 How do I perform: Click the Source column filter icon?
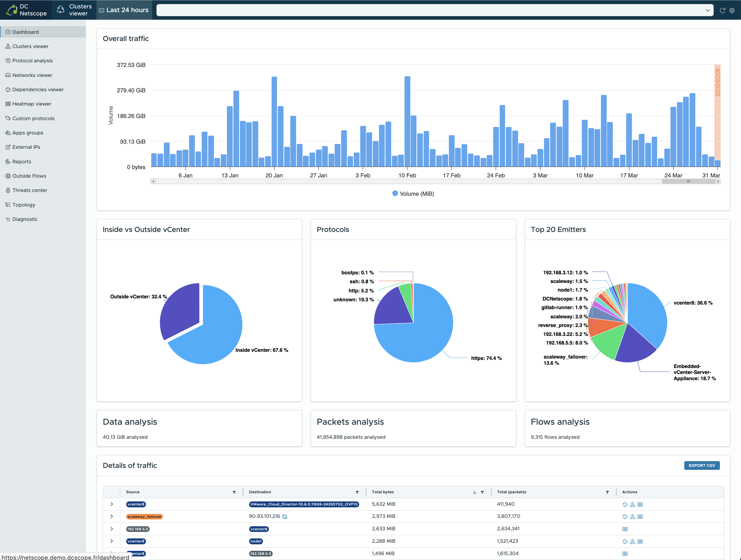234,492
